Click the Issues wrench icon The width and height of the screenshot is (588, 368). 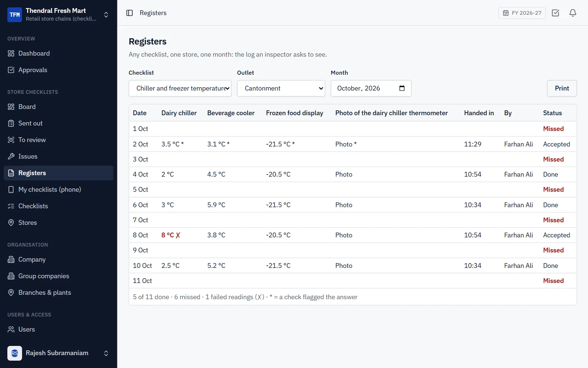coord(11,156)
